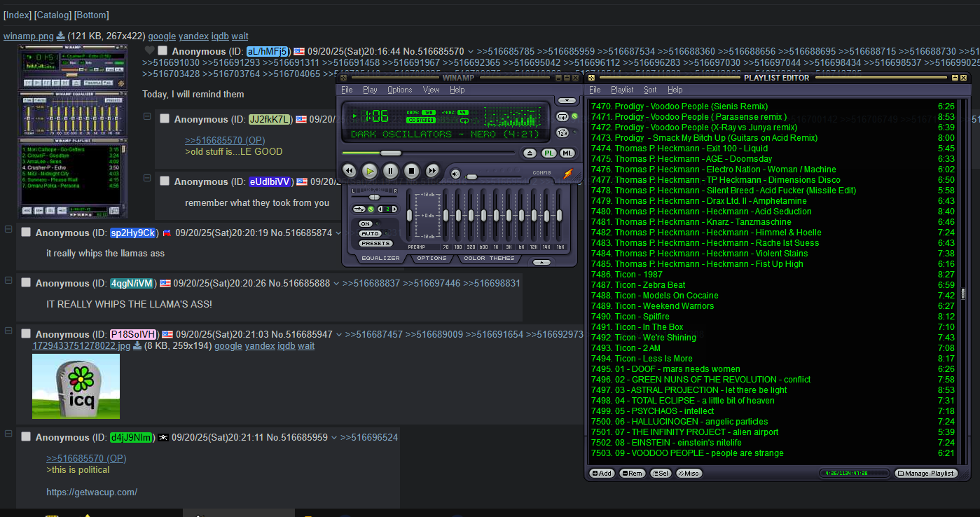
Task: Mute audio with the speaker icon
Action: [455, 174]
